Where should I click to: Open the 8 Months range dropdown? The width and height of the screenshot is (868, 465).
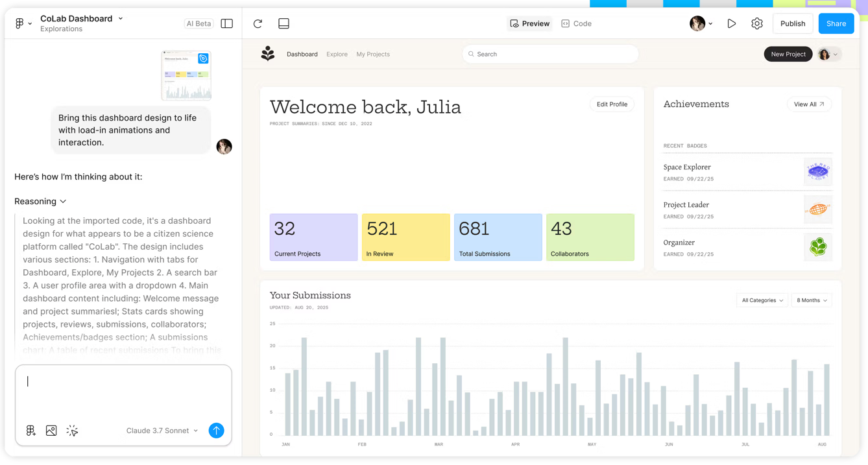point(812,300)
